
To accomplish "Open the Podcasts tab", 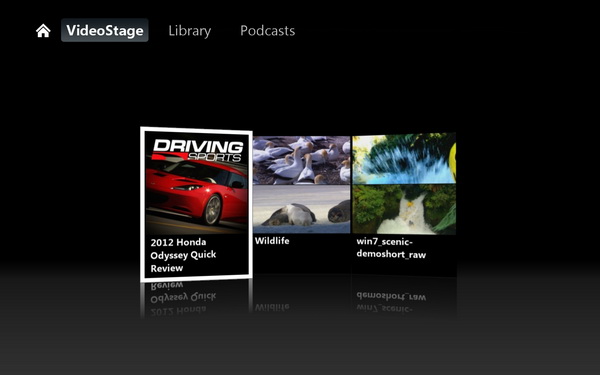I will click(267, 31).
